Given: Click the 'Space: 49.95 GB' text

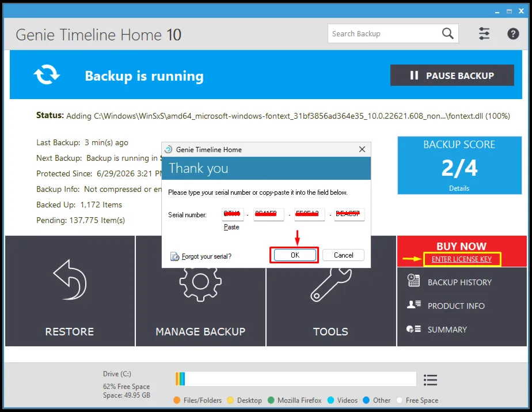Looking at the screenshot, I should click(127, 395).
